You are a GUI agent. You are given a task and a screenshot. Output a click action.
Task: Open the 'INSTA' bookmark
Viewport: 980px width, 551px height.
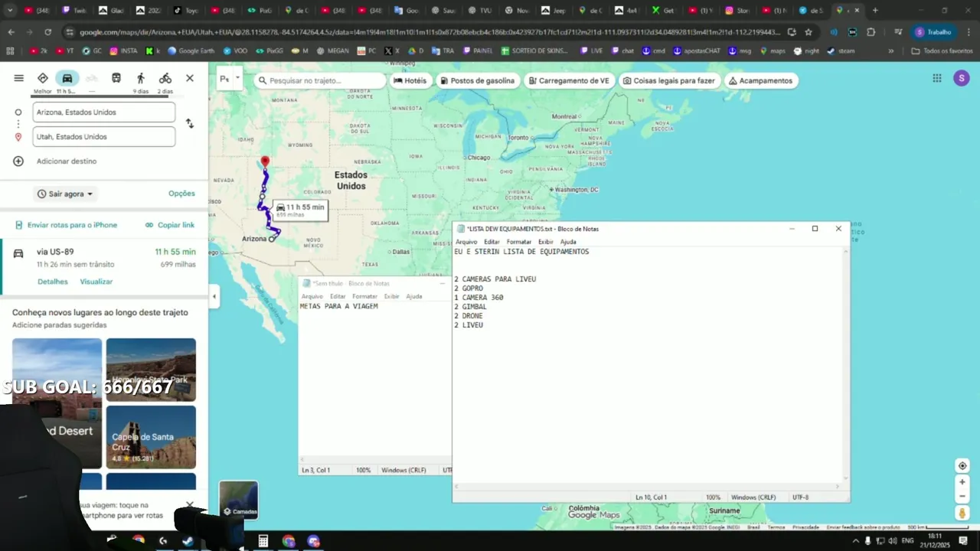(124, 51)
